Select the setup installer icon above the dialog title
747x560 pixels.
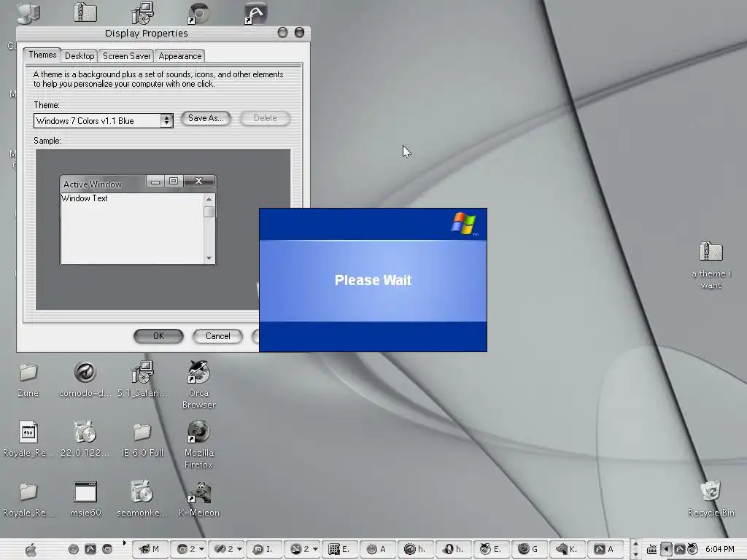142,12
